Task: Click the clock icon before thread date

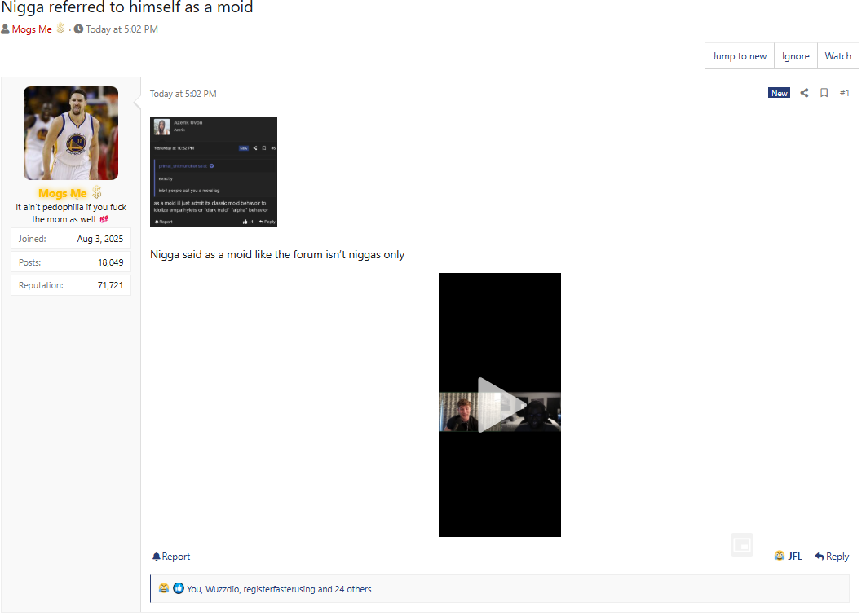Action: pos(78,29)
